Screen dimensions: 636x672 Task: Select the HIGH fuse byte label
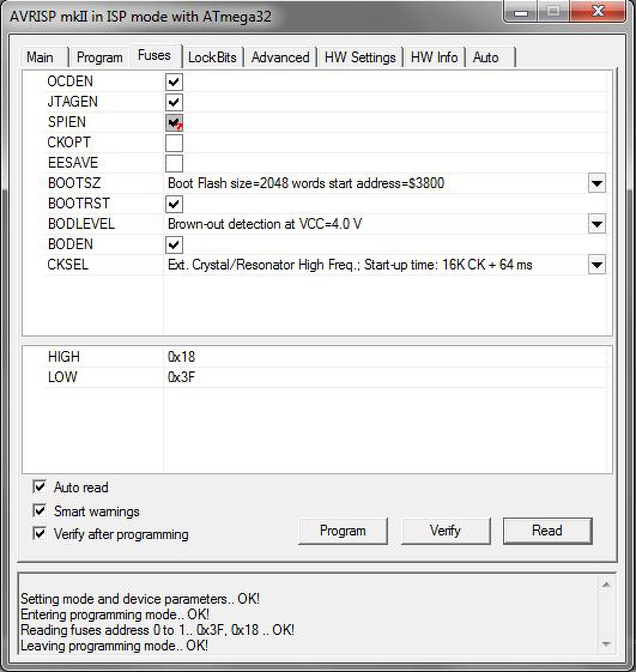point(64,357)
